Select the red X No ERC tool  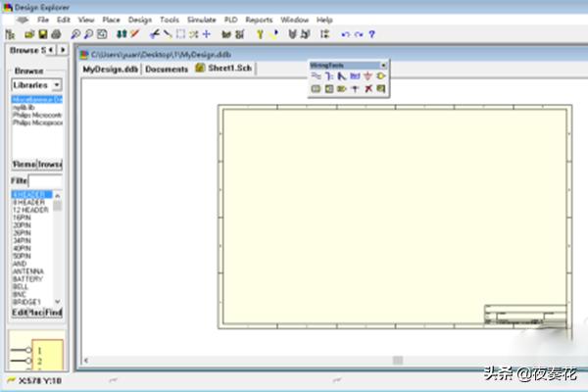(x=368, y=89)
